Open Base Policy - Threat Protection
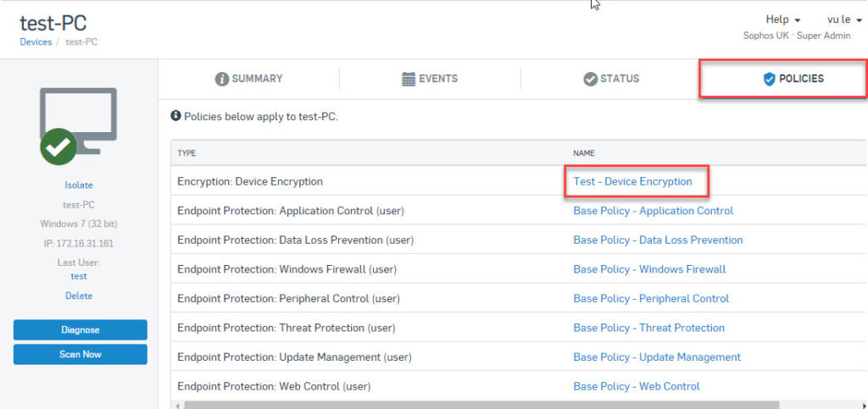This screenshot has width=868, height=409. tap(648, 328)
